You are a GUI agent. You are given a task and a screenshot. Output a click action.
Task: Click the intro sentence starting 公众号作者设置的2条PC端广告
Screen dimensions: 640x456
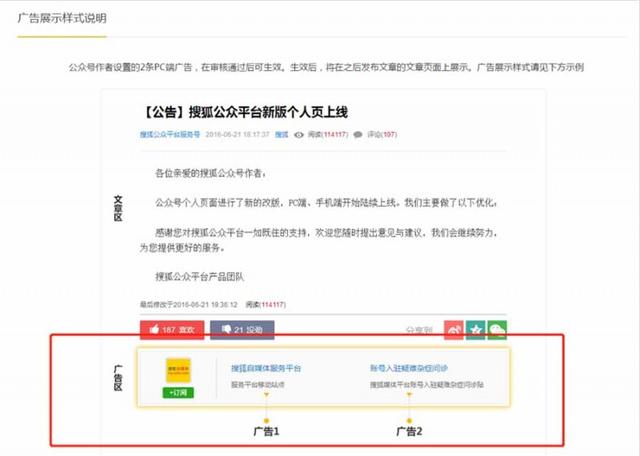(x=326, y=67)
